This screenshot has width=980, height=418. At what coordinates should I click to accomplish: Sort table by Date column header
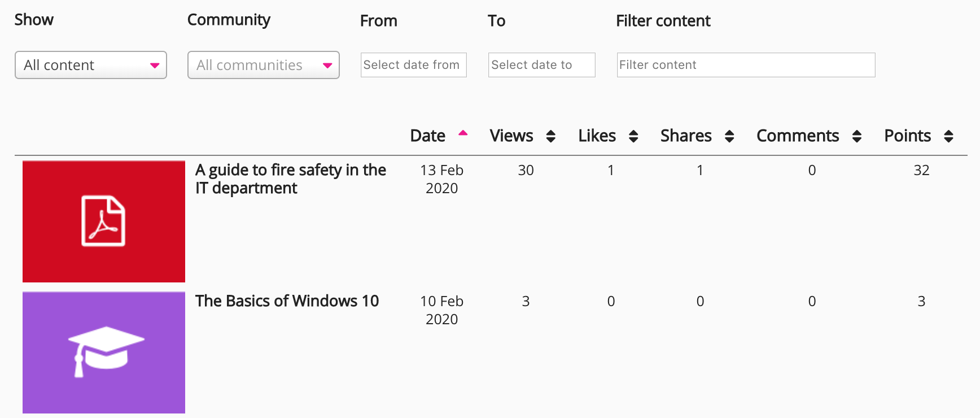(x=427, y=136)
